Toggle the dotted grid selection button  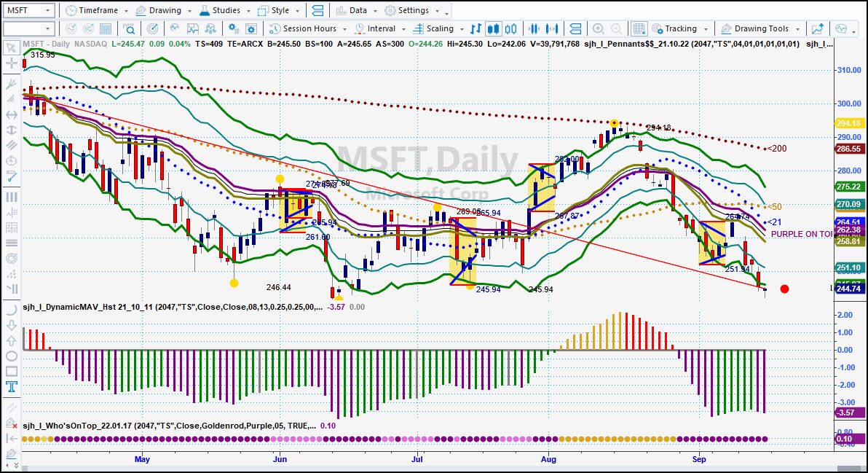pos(639,29)
